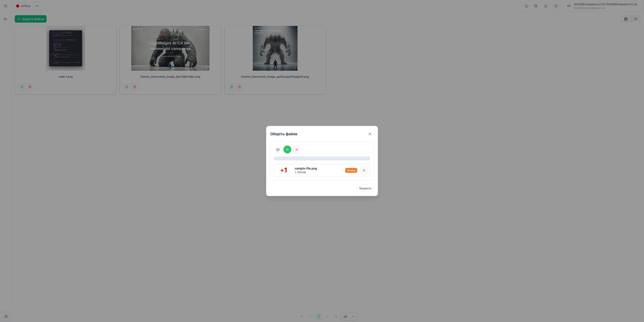Start upload with the green cloud button
644x322 pixels.
[x=287, y=149]
